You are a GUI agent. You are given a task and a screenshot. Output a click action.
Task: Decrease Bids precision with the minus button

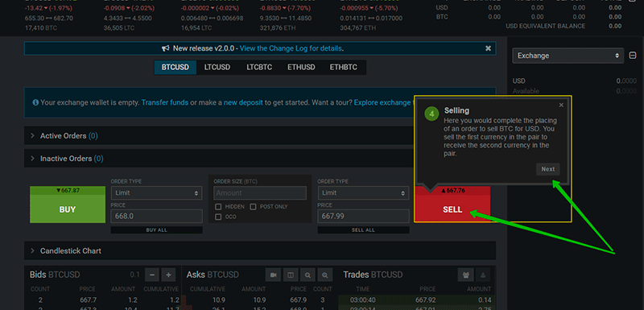coord(152,275)
